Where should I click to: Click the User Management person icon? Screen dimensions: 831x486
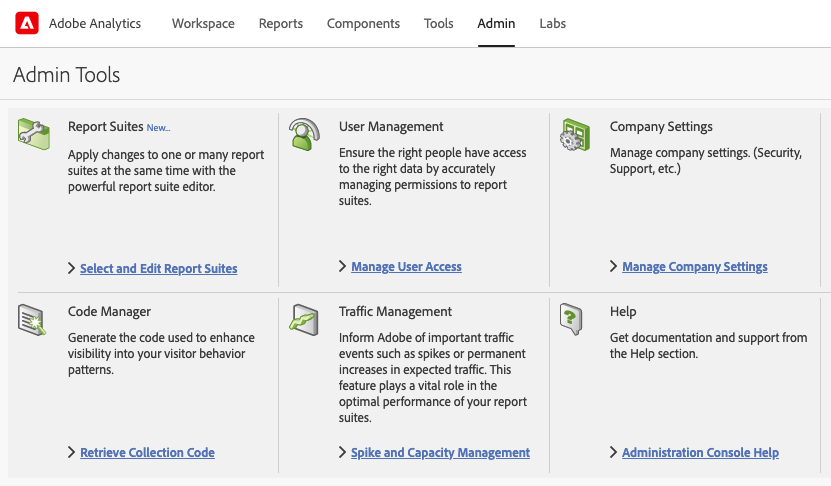pyautogui.click(x=304, y=133)
